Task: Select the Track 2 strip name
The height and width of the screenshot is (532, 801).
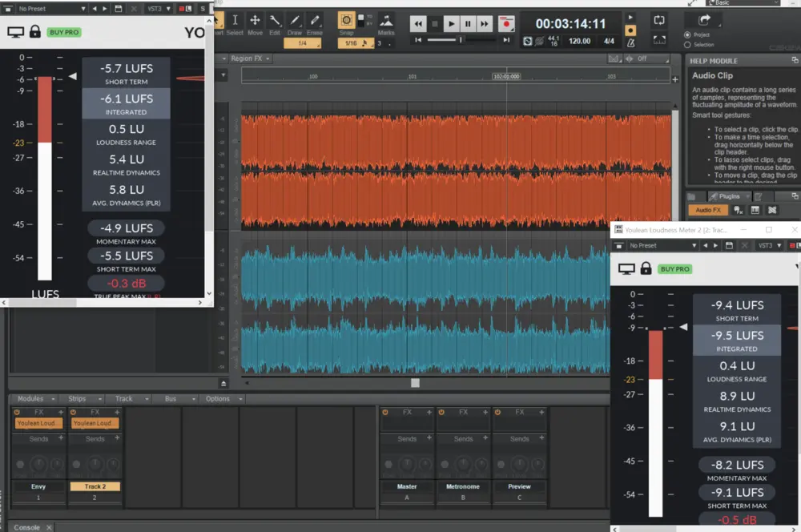Action: [95, 486]
